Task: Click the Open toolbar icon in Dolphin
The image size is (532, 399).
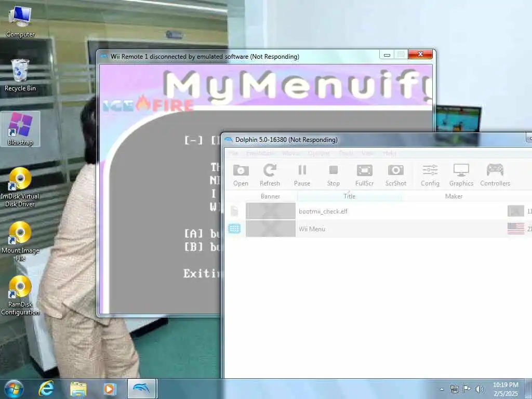Action: click(241, 175)
